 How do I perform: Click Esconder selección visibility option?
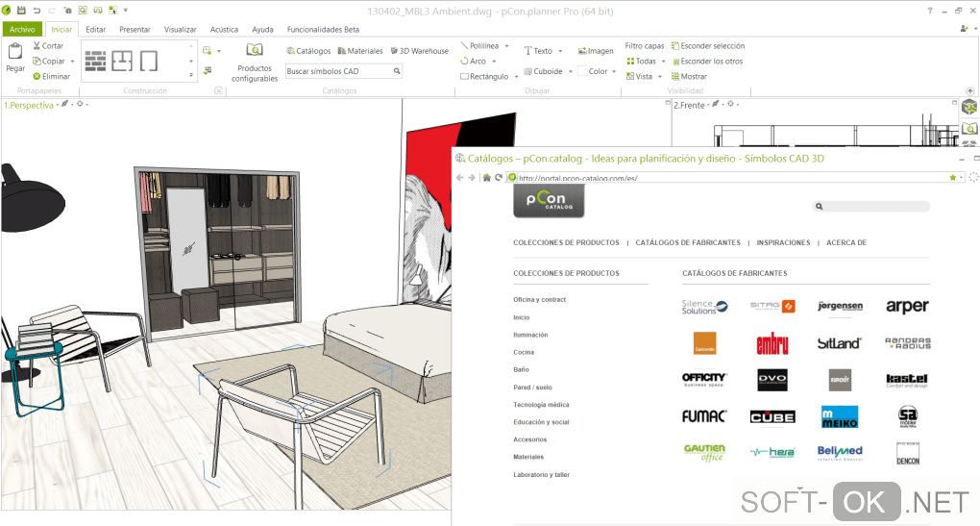tap(708, 45)
